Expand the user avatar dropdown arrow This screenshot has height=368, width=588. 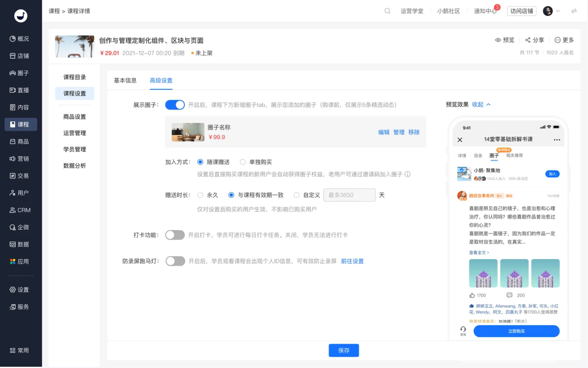coord(558,11)
